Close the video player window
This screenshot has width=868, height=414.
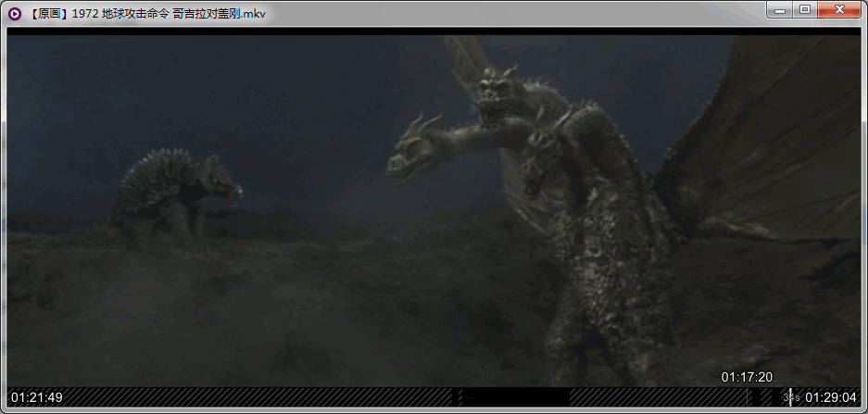click(x=839, y=10)
